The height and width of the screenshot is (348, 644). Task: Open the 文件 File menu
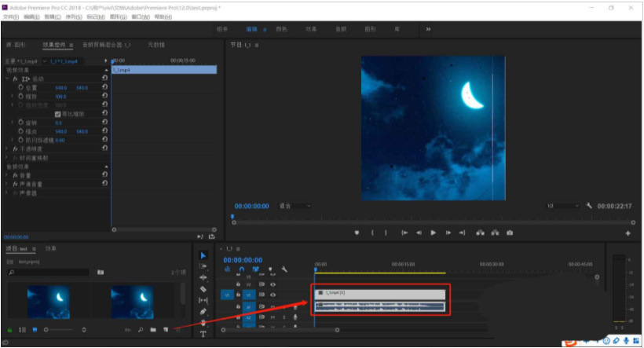pos(11,16)
